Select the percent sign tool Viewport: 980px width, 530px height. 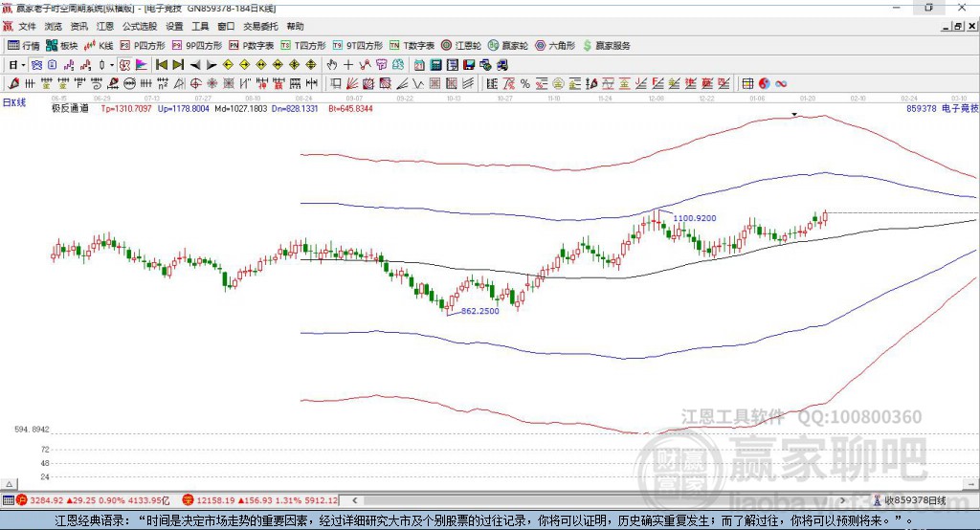click(x=525, y=84)
